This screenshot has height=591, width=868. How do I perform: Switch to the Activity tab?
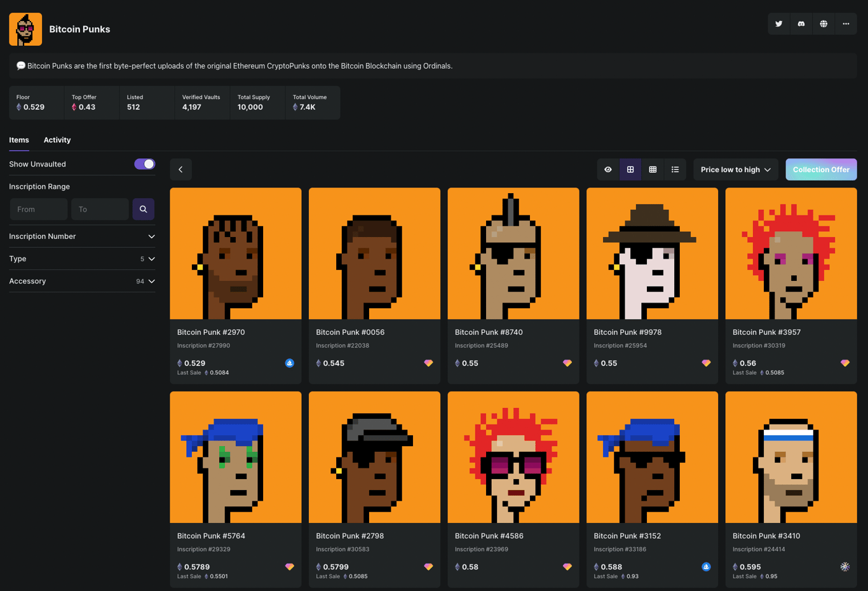(57, 140)
